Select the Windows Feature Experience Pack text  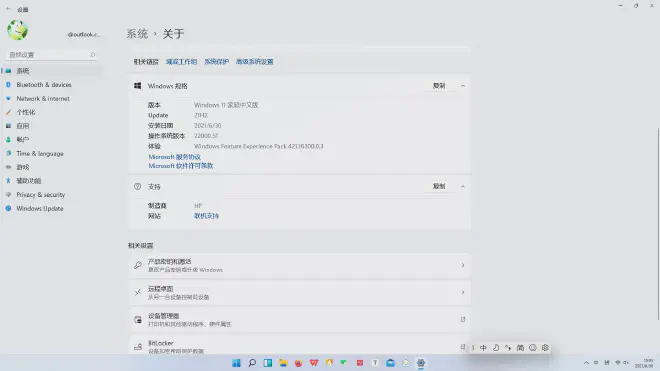coord(258,147)
